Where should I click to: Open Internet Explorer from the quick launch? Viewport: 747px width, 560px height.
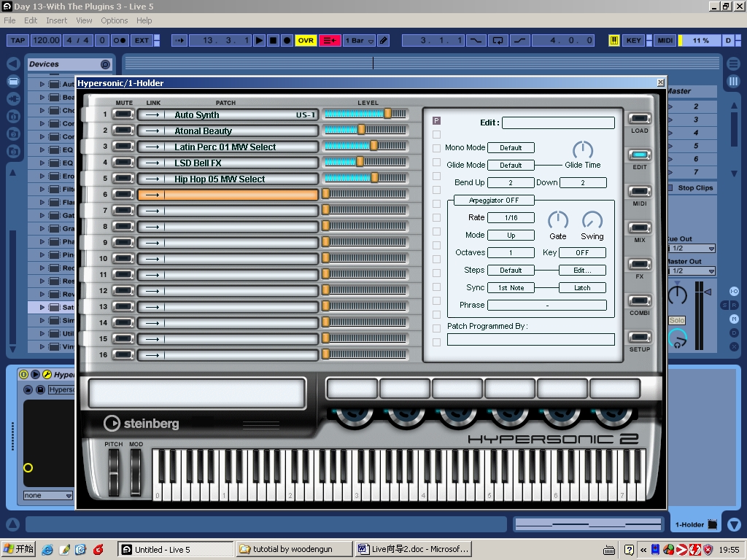click(47, 550)
